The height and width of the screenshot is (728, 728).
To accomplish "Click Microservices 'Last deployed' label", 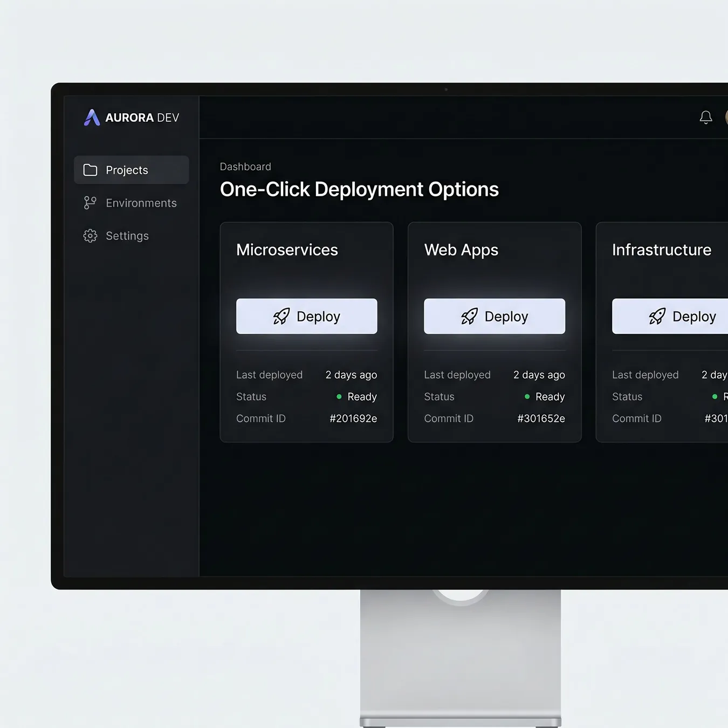I will coord(269,375).
